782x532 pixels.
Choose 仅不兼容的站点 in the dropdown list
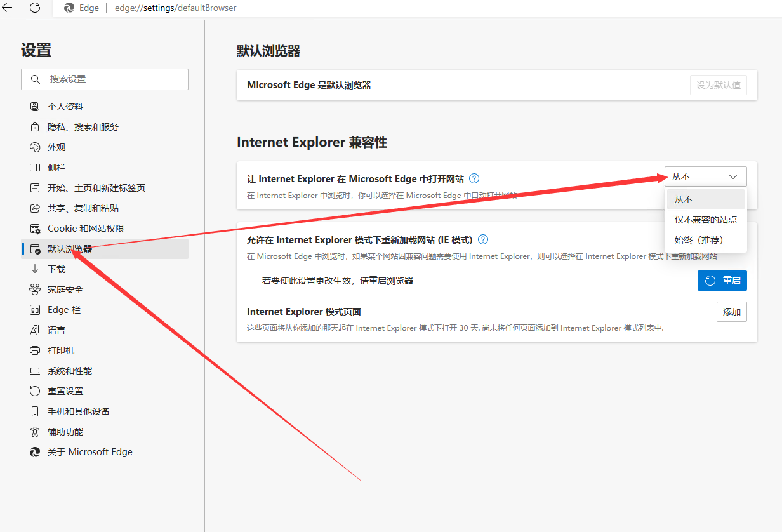point(706,220)
